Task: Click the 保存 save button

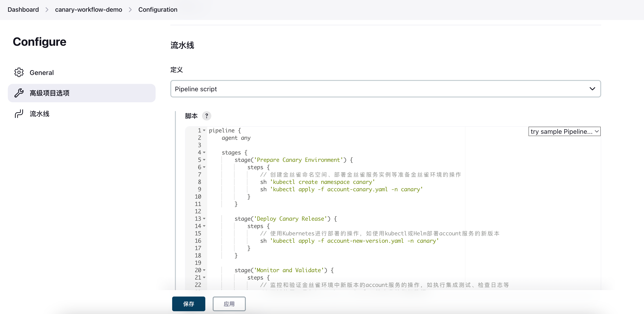Action: (189, 304)
